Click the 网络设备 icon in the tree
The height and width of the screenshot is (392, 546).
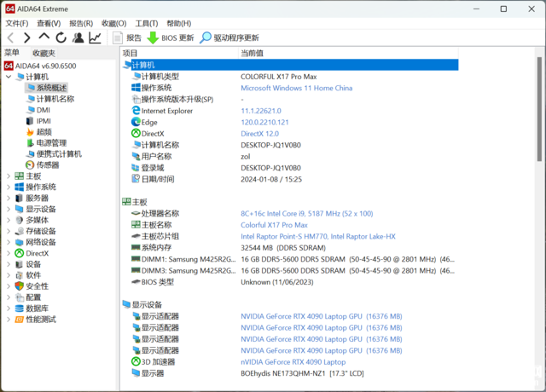(x=19, y=242)
